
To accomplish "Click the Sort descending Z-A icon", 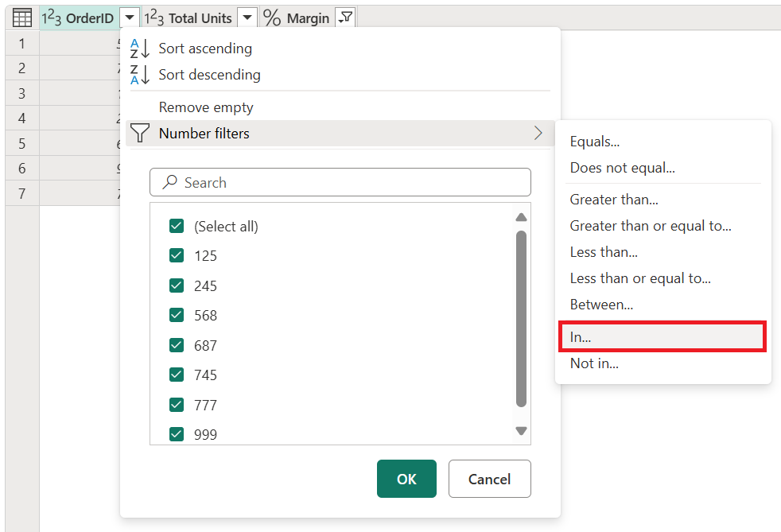I will pos(139,75).
